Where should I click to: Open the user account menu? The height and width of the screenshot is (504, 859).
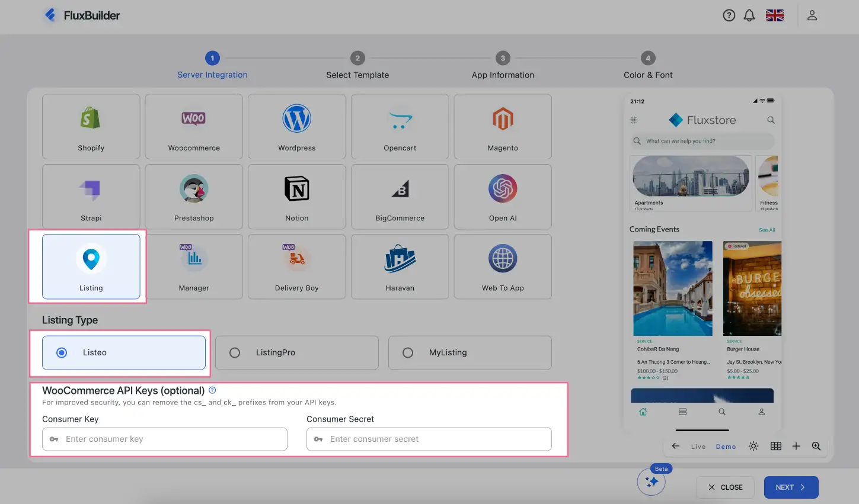(x=812, y=16)
